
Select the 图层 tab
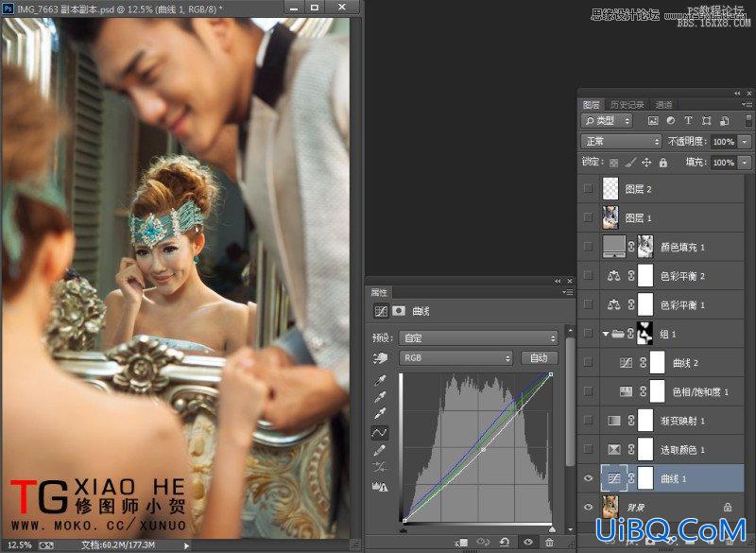[x=591, y=105]
